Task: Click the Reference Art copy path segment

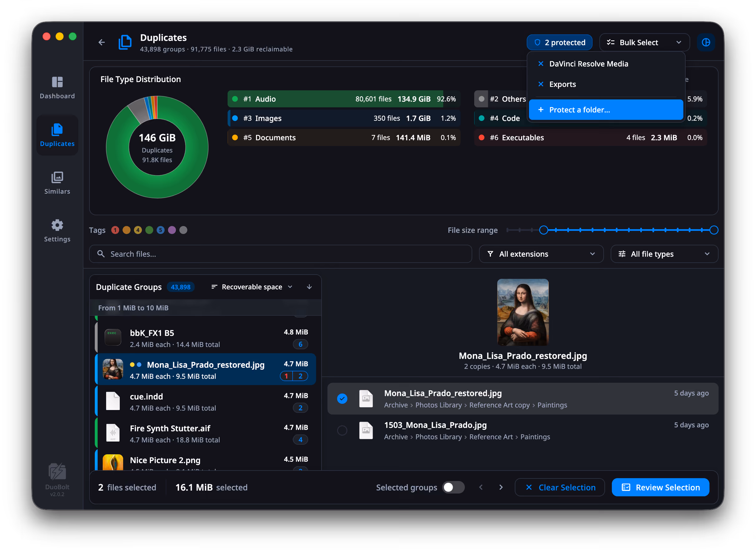Action: pyautogui.click(x=500, y=405)
